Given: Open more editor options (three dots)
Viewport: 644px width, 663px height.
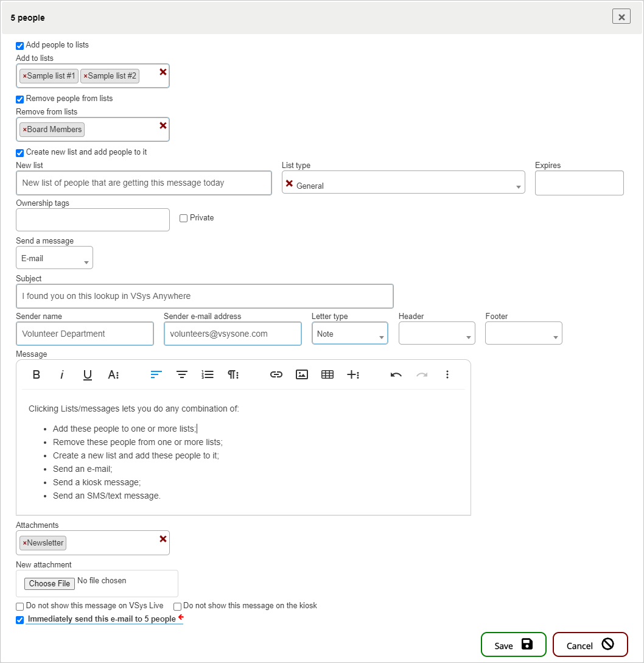Looking at the screenshot, I should 447,374.
